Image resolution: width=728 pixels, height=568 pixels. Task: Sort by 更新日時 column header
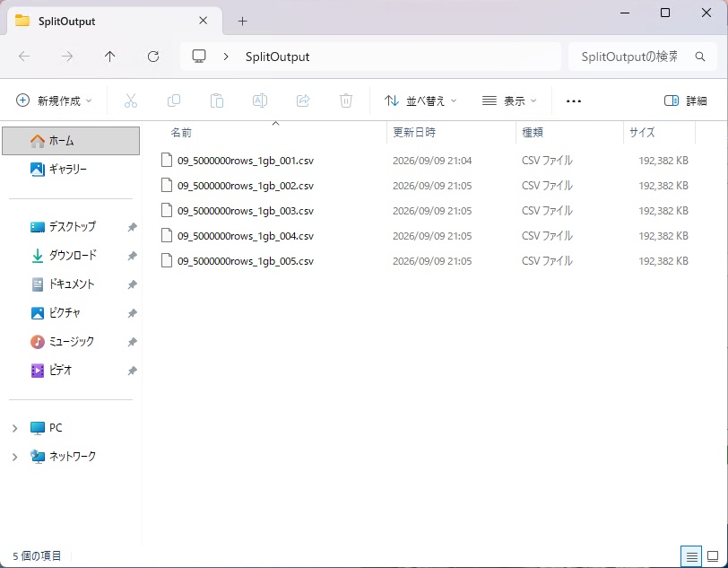click(451, 133)
